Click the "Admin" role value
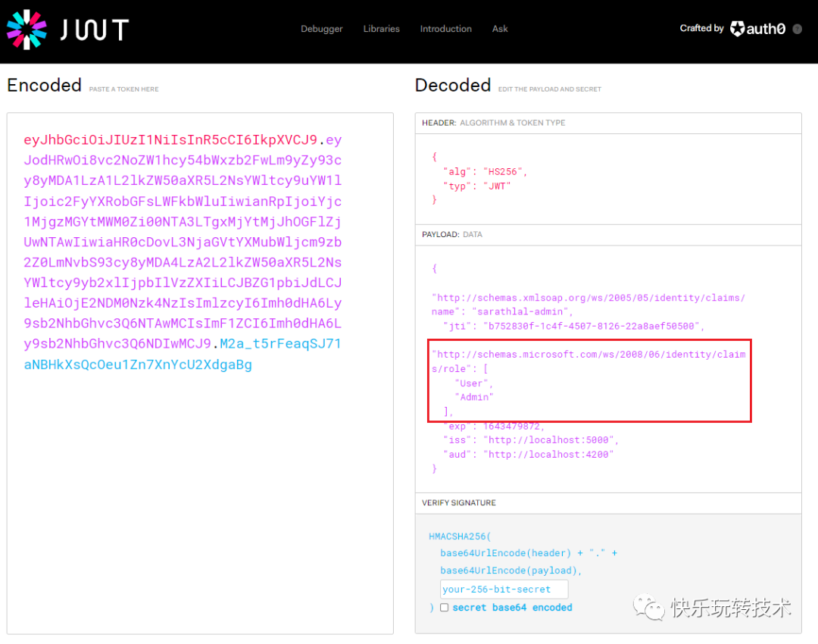818x644 pixels. click(473, 397)
